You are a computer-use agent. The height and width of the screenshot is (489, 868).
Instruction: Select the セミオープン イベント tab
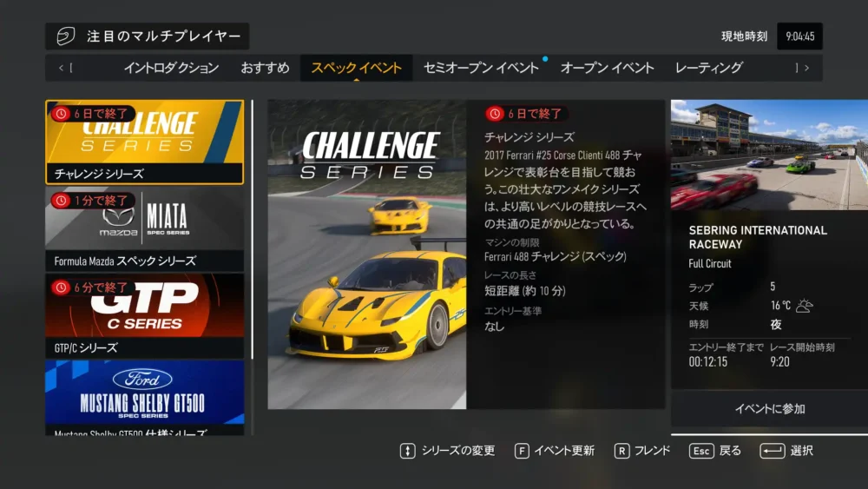pos(481,68)
